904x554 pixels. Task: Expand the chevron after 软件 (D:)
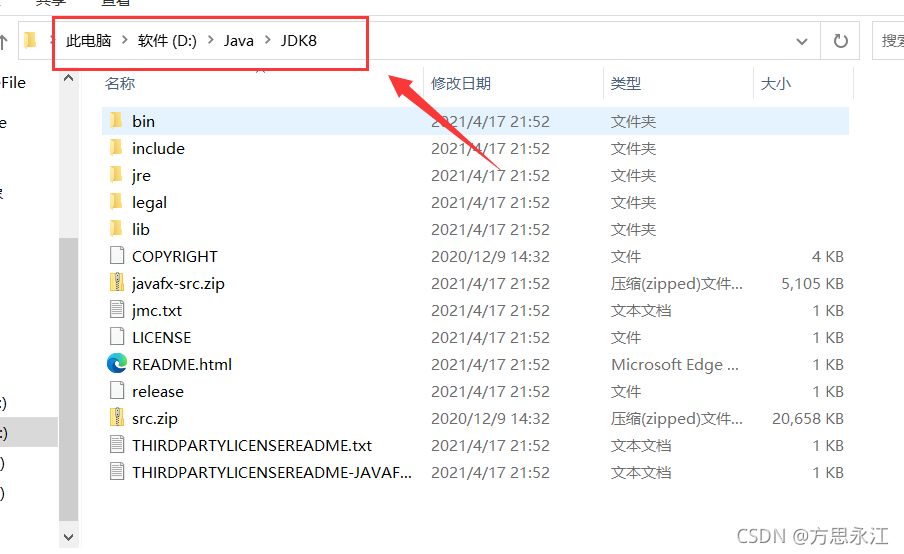(210, 40)
